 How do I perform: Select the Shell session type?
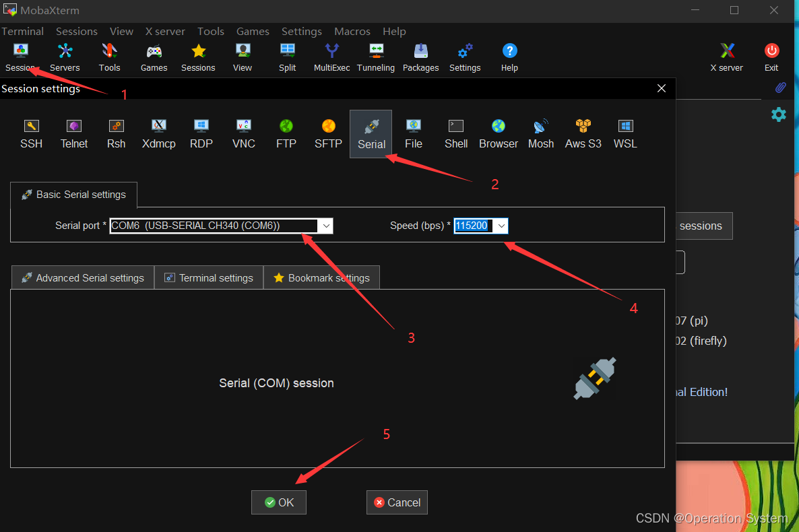pos(456,134)
